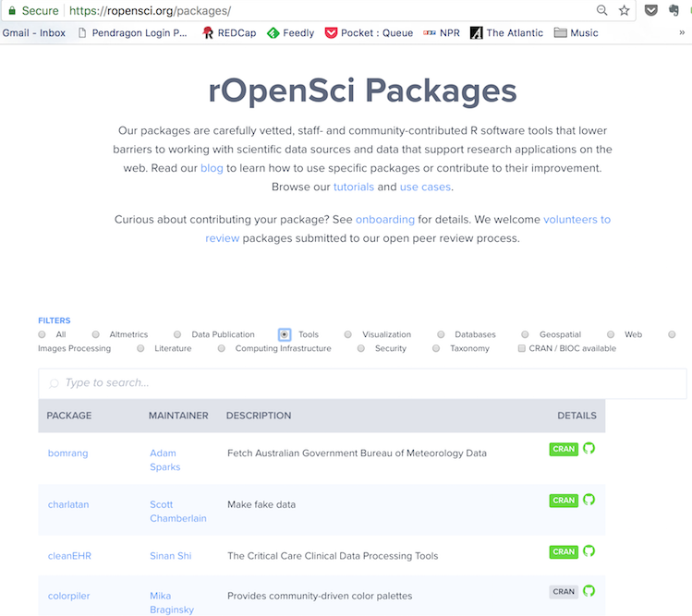692x616 pixels.
Task: Show more bookmarks with the chevron
Action: [682, 32]
